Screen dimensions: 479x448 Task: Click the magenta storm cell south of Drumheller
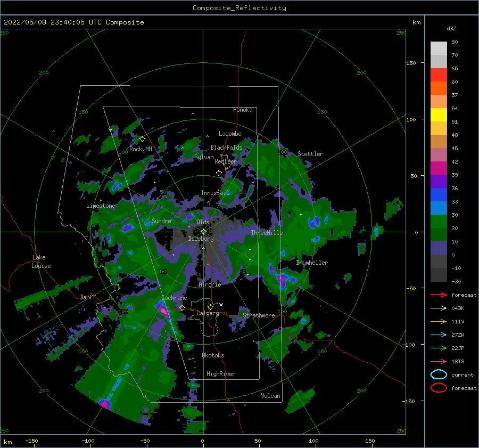point(282,280)
